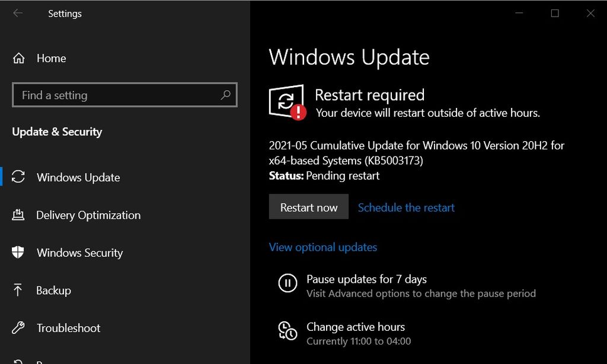Click the Windows Security shield icon

[18, 252]
